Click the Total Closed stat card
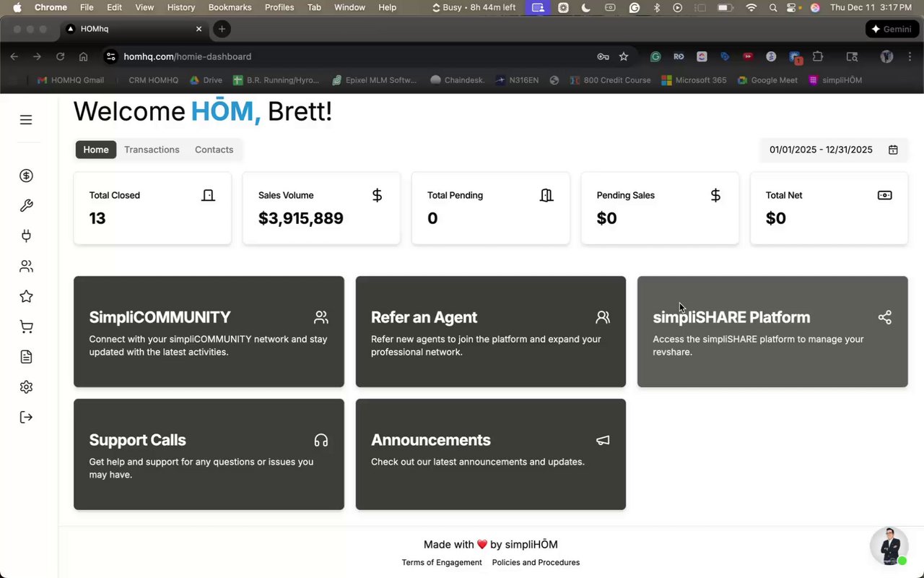This screenshot has height=578, width=924. click(152, 208)
